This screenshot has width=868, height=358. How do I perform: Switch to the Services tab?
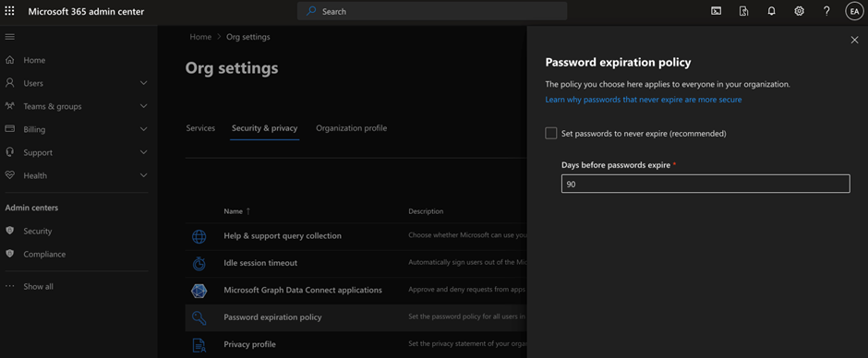point(200,128)
